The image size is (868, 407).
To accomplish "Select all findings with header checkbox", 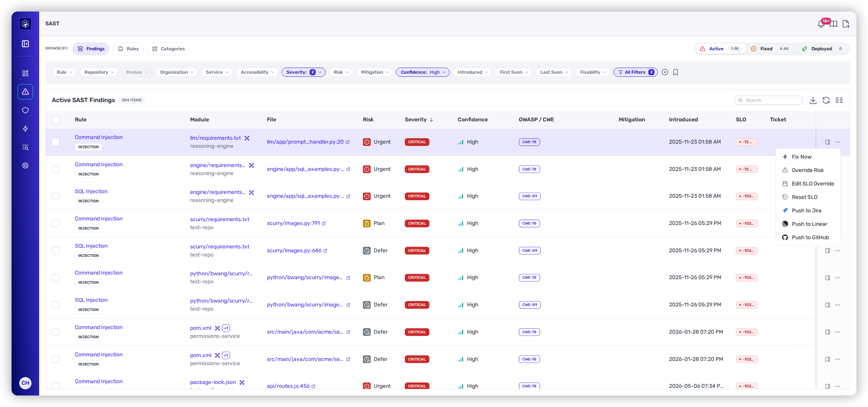I will pyautogui.click(x=56, y=120).
